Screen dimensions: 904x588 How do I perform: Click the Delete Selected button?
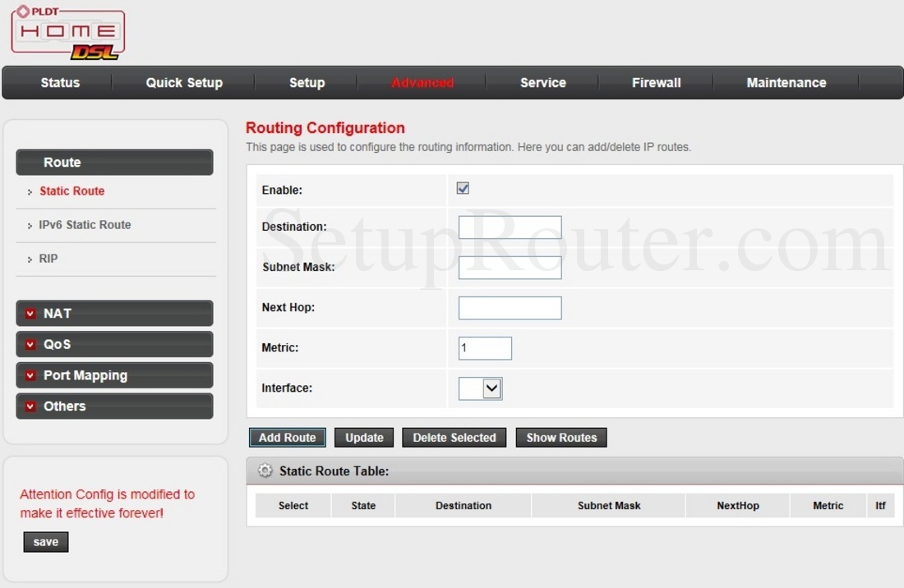[x=454, y=438]
